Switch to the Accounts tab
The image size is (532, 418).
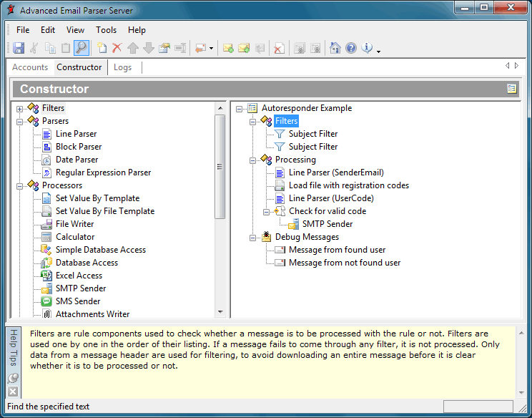[30, 67]
